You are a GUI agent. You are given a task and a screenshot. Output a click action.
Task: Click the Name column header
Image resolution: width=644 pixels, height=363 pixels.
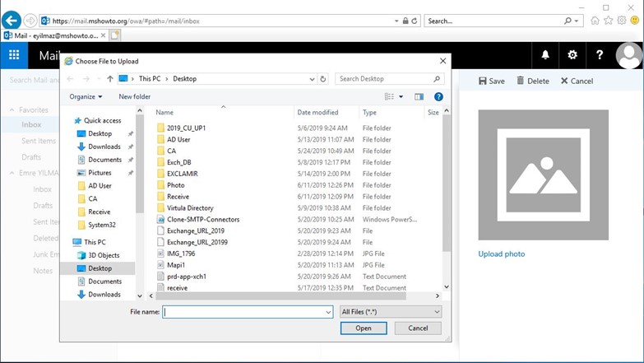tap(164, 112)
